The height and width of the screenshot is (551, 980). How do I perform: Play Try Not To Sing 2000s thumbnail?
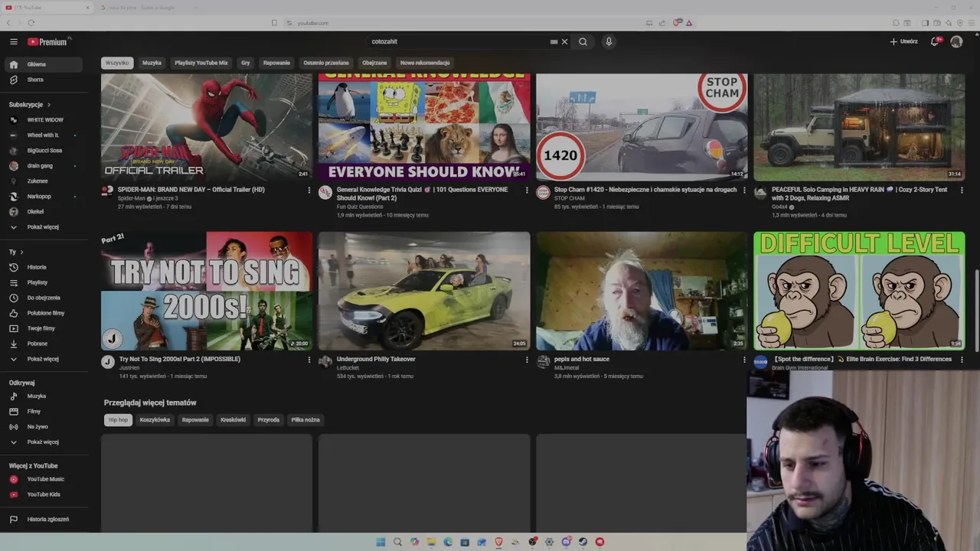pos(207,291)
